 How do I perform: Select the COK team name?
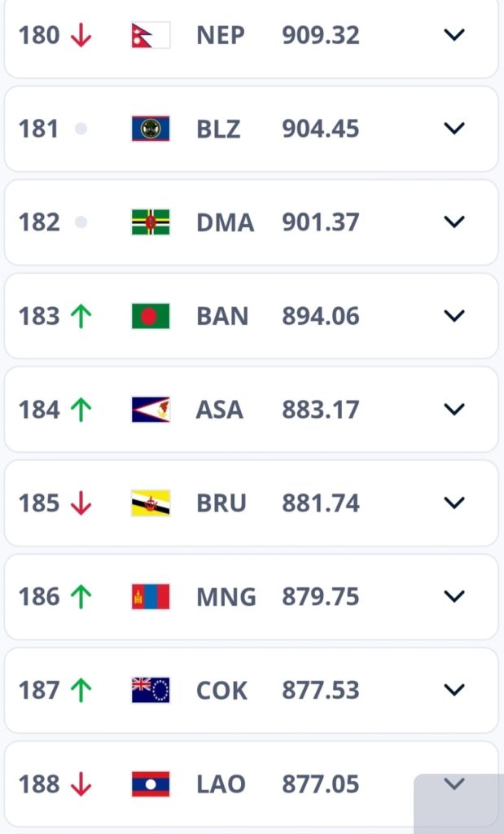coord(221,691)
